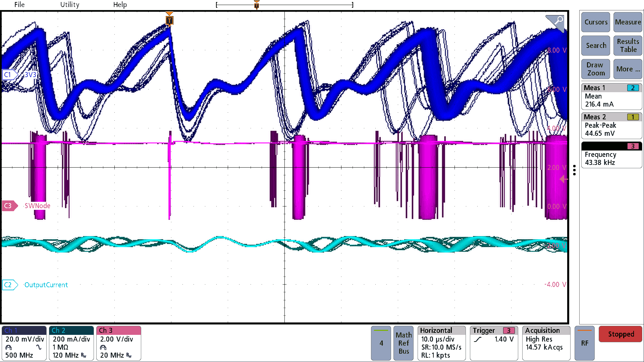644x362 pixels.
Task: Click the rising edge slope icon in Trigger
Action: pyautogui.click(x=478, y=340)
